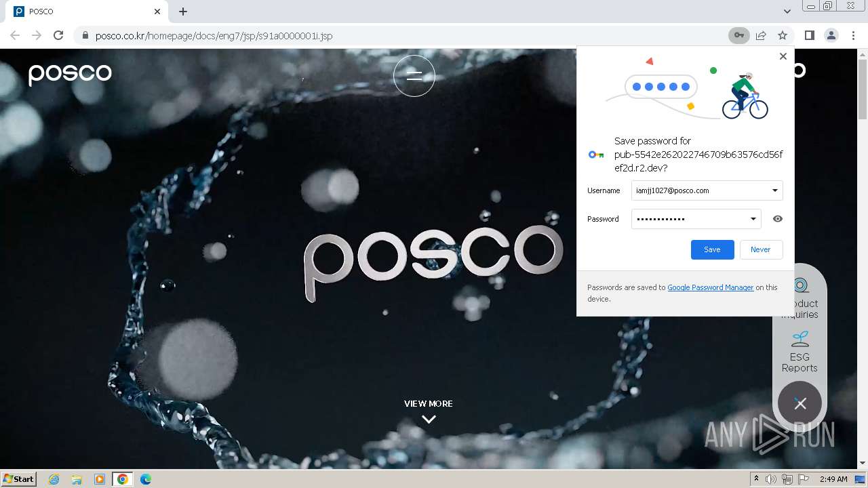Click VIEW MORE down arrow

click(429, 419)
